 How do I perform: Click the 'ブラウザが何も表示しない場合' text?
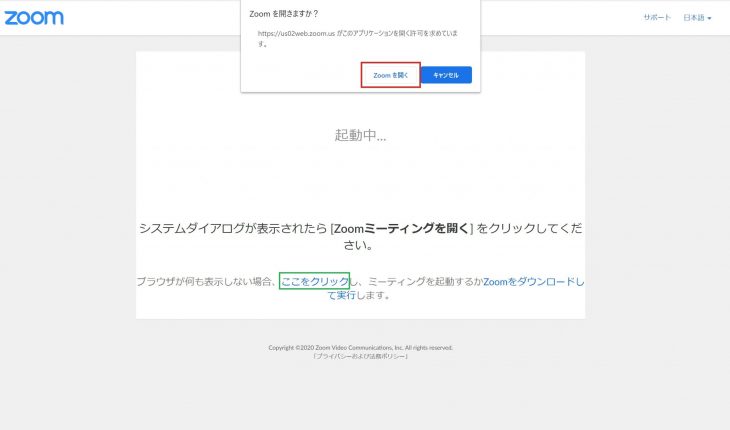point(205,282)
